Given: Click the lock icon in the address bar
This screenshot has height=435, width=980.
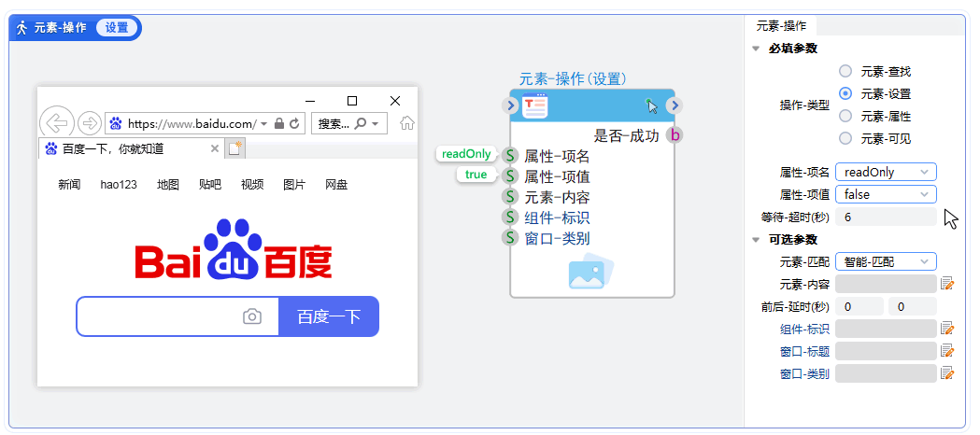Looking at the screenshot, I should [x=280, y=123].
